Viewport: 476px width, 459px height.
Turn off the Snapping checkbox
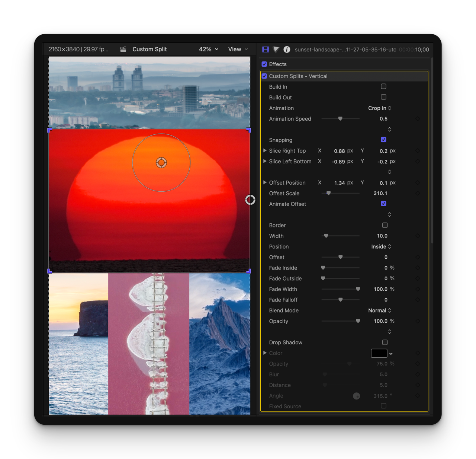(383, 140)
